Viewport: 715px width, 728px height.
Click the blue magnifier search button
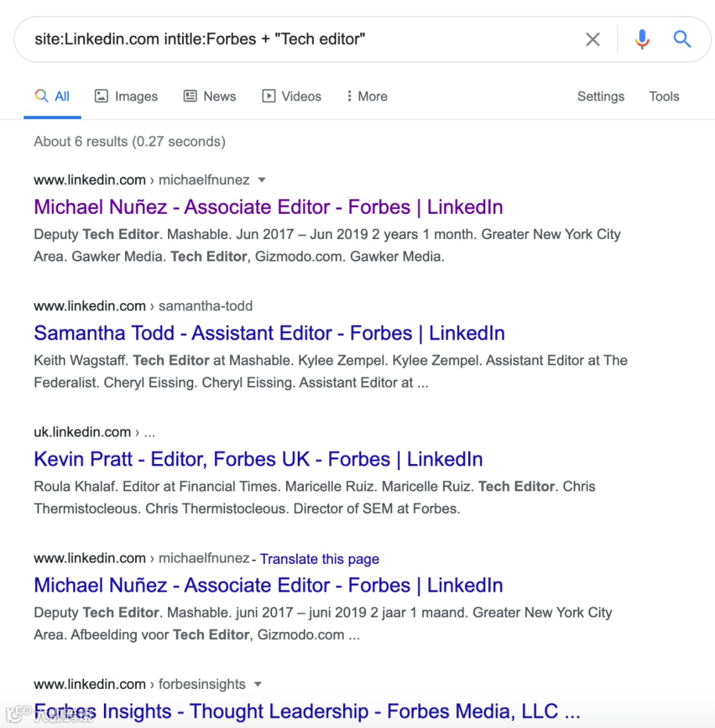(x=683, y=40)
